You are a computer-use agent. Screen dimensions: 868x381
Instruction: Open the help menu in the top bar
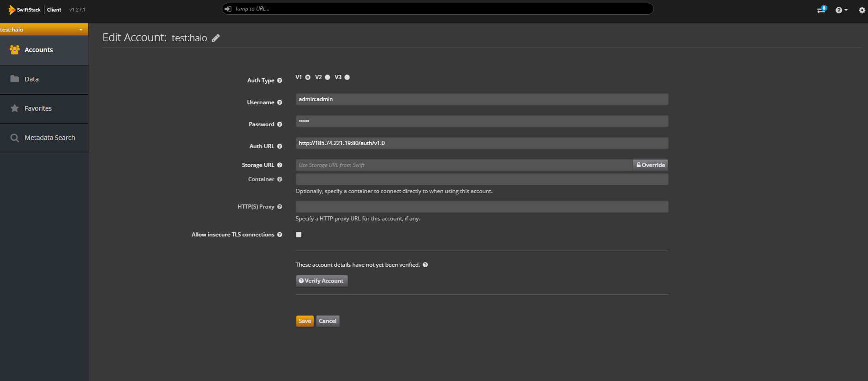click(x=841, y=10)
